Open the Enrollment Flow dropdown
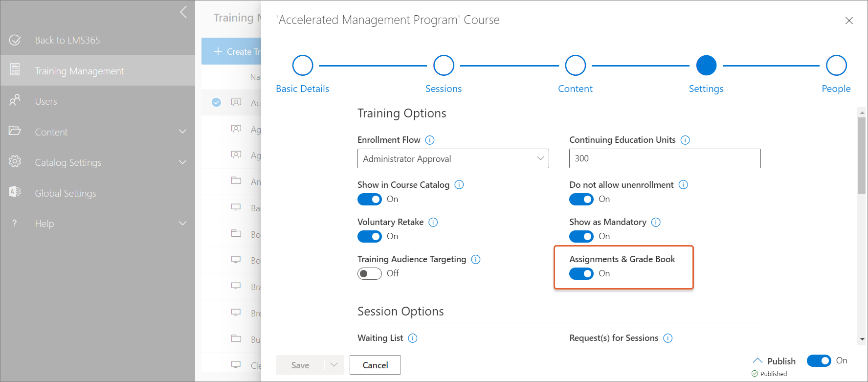 pos(453,158)
